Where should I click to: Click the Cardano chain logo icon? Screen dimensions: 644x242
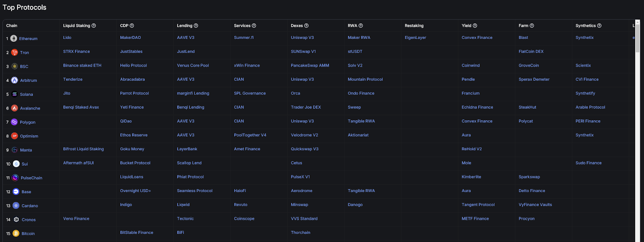pyautogui.click(x=16, y=206)
